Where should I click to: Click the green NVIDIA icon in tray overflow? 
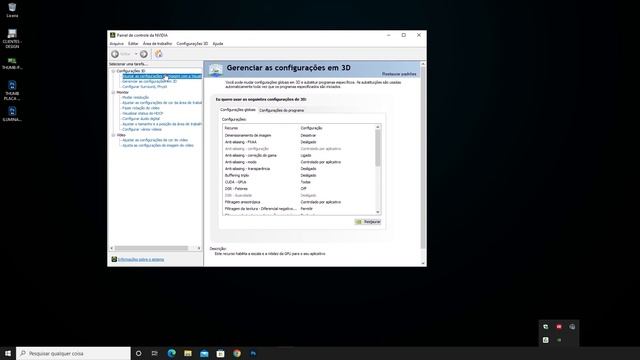pos(559,340)
